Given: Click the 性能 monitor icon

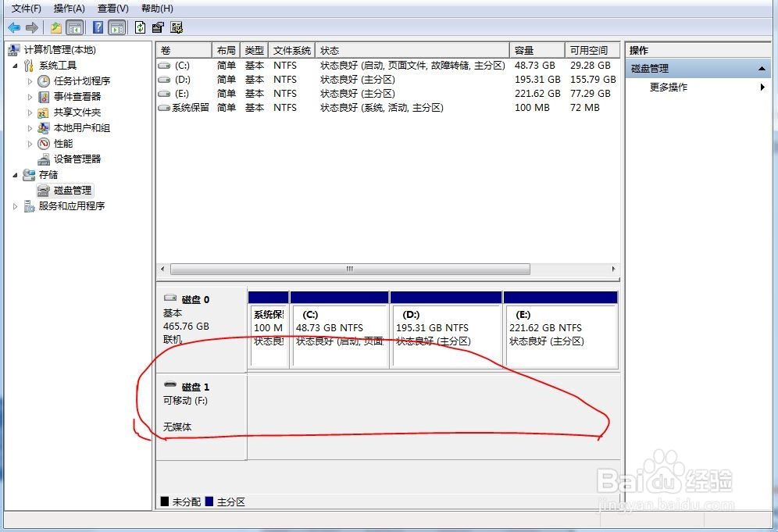Looking at the screenshot, I should (44, 144).
